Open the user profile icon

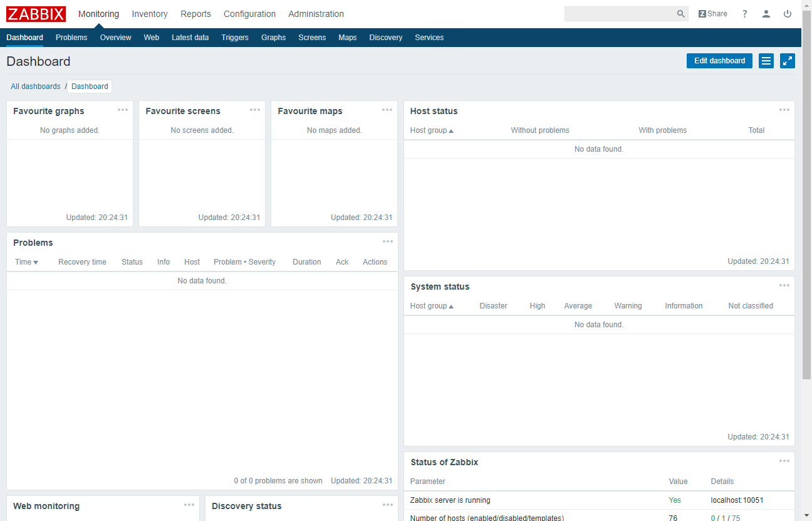click(x=766, y=14)
